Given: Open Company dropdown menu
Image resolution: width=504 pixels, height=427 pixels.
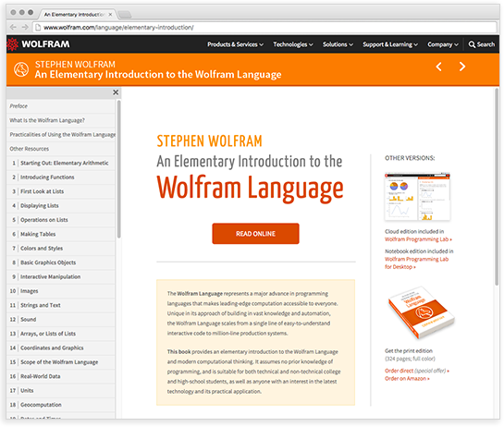Looking at the screenshot, I should click(x=443, y=44).
